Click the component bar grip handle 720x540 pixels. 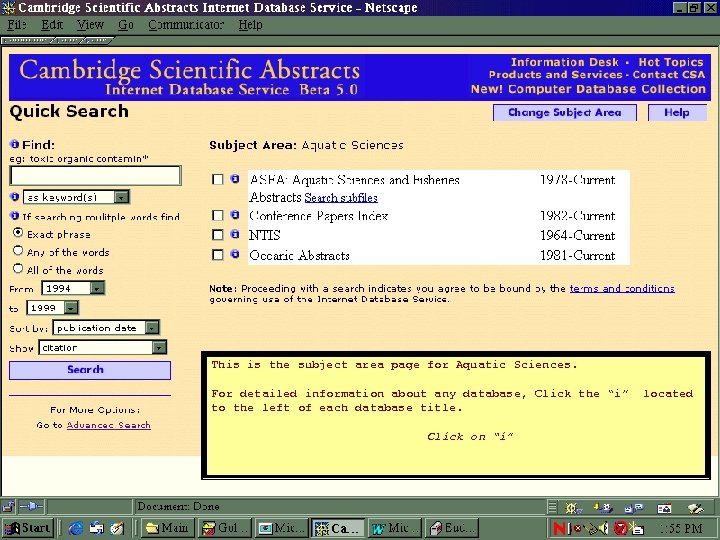[x=552, y=507]
